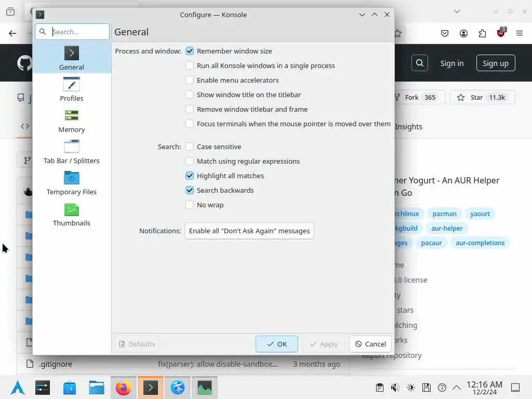
Task: Open the Insights tab on GitHub
Action: (x=408, y=127)
